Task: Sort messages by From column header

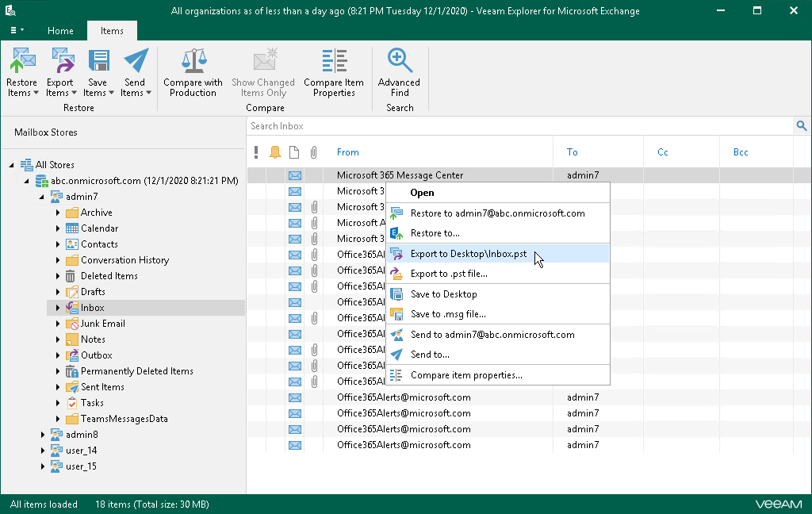Action: tap(348, 152)
